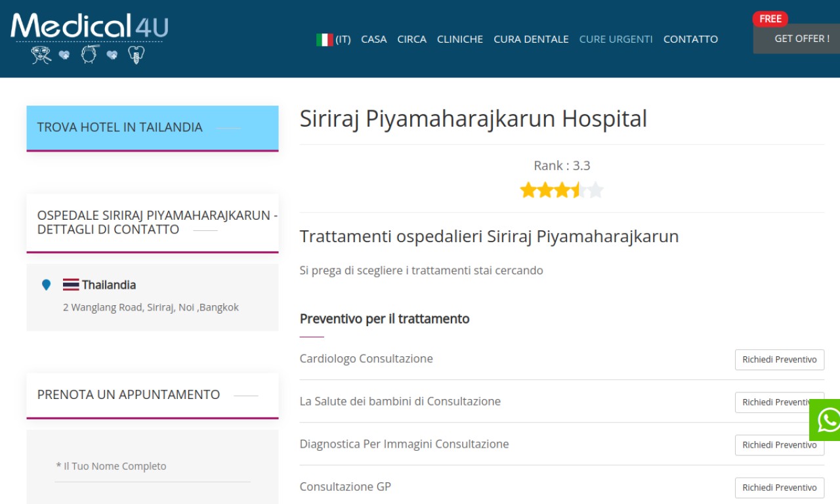Click the Thailand flag icon

71,285
